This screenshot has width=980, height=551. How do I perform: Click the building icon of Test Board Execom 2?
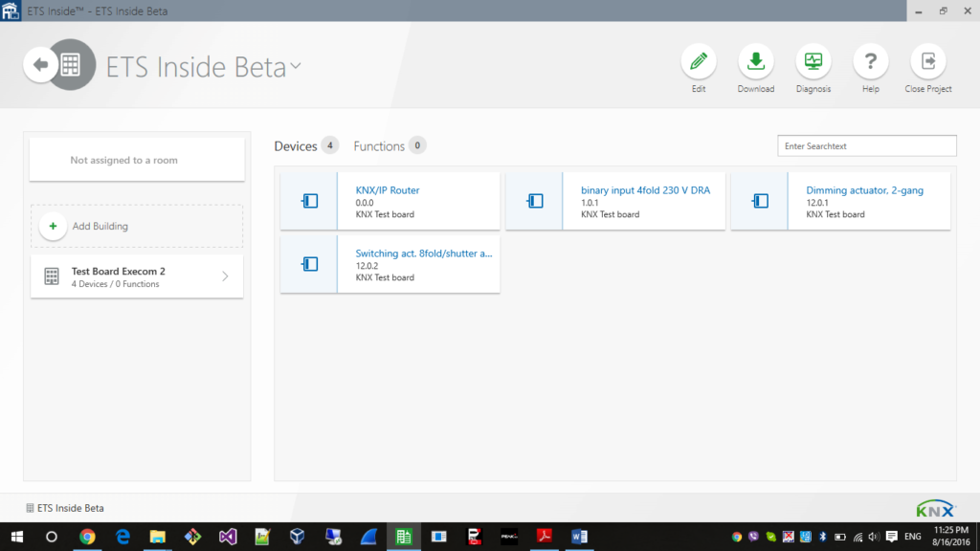coord(52,276)
